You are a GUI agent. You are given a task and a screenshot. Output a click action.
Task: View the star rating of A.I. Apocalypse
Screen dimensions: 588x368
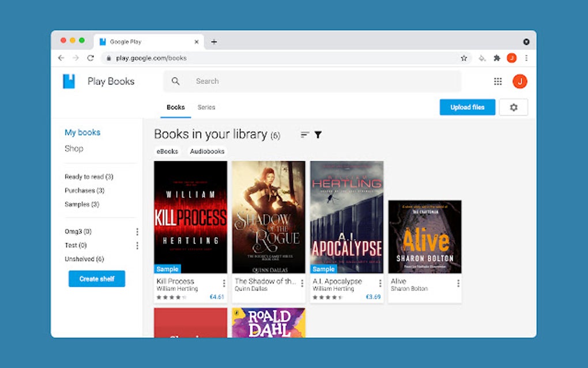(x=328, y=297)
